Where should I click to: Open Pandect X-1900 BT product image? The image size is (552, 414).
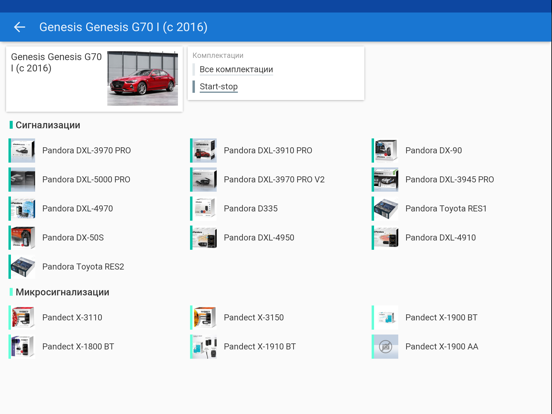point(386,318)
